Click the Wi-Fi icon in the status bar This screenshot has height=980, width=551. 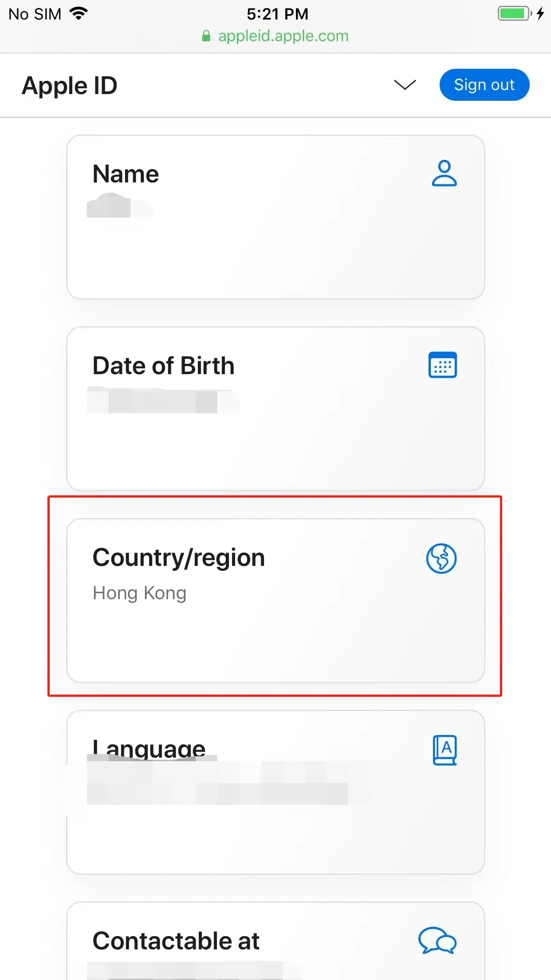click(x=79, y=13)
